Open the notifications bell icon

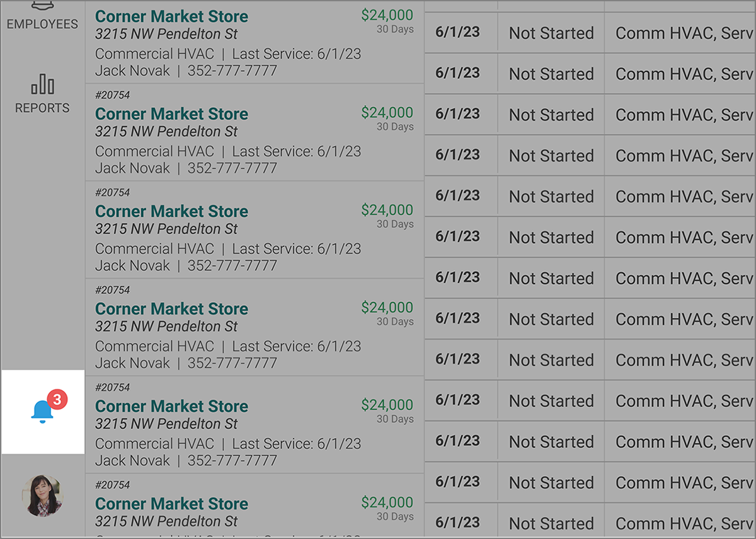pyautogui.click(x=43, y=411)
